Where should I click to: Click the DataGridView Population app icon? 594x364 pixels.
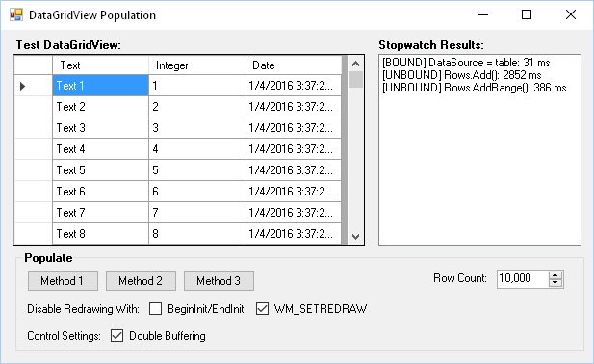click(16, 14)
